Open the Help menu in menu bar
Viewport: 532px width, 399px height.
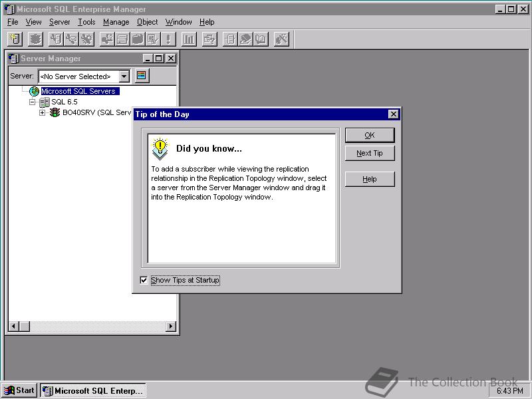[x=207, y=22]
